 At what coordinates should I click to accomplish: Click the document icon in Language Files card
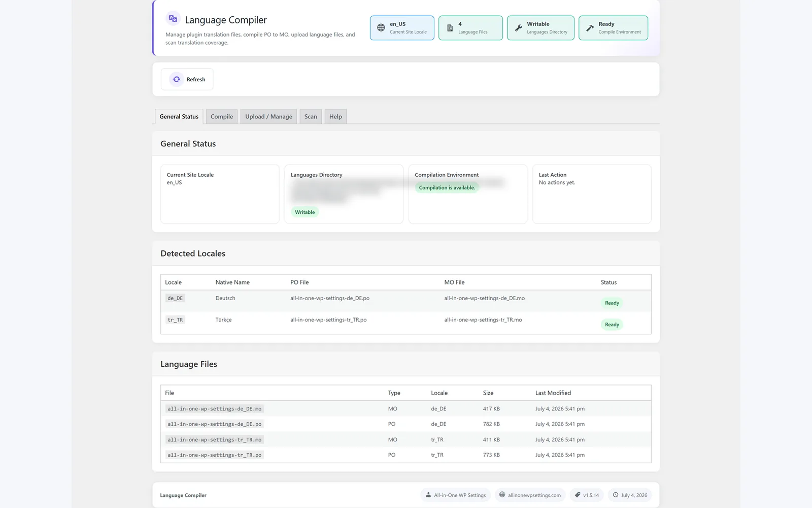coord(450,28)
